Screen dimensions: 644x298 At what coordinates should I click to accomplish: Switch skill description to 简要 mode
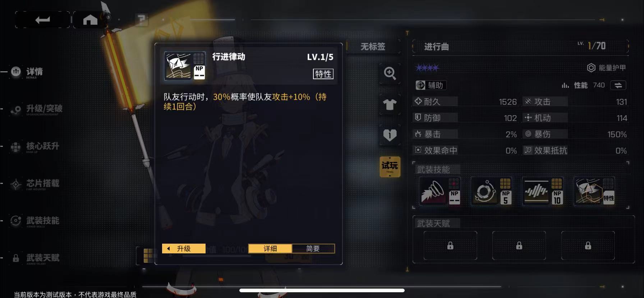[313, 249]
